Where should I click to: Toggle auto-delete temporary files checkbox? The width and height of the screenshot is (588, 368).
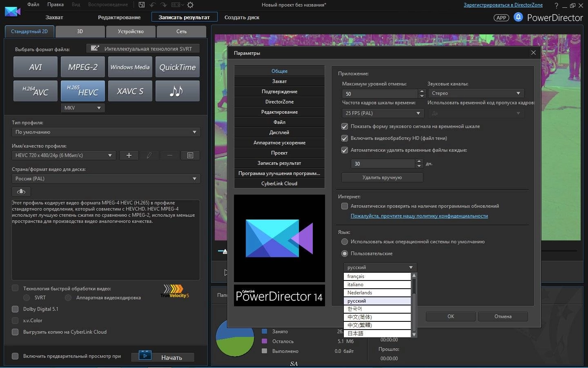tap(345, 150)
